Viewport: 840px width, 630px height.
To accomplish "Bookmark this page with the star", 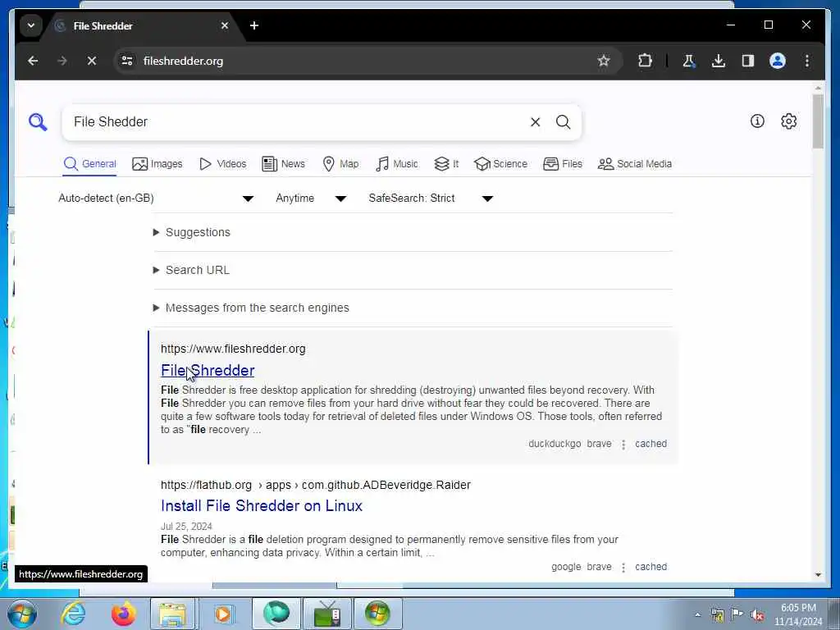I will tap(604, 61).
